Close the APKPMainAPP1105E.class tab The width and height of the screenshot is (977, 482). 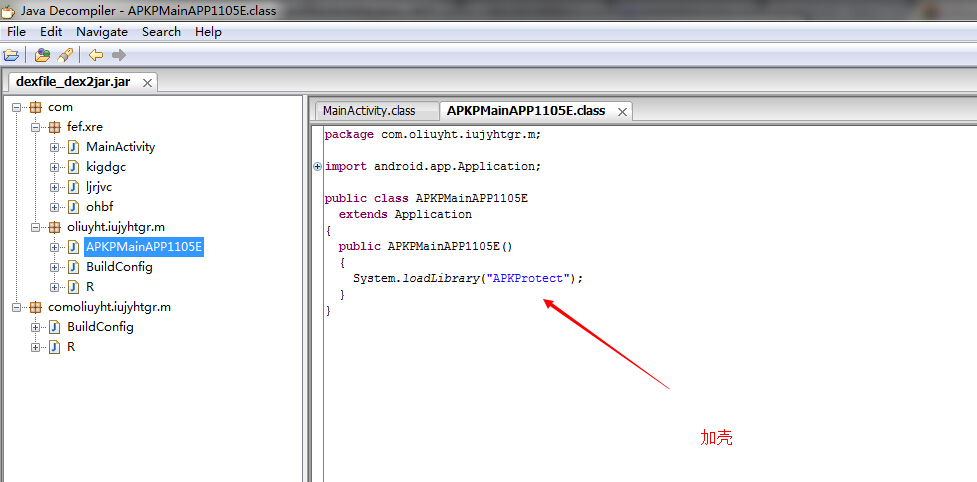[621, 111]
